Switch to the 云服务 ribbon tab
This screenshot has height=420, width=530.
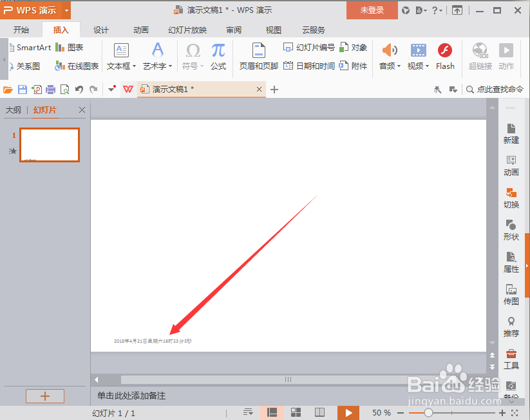point(314,30)
